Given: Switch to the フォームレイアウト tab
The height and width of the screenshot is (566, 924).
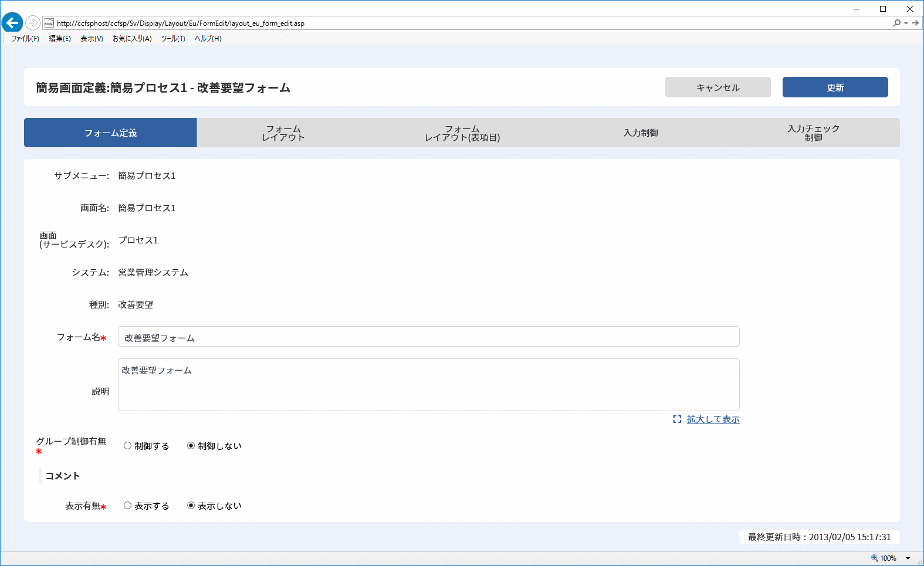Looking at the screenshot, I should (x=283, y=133).
